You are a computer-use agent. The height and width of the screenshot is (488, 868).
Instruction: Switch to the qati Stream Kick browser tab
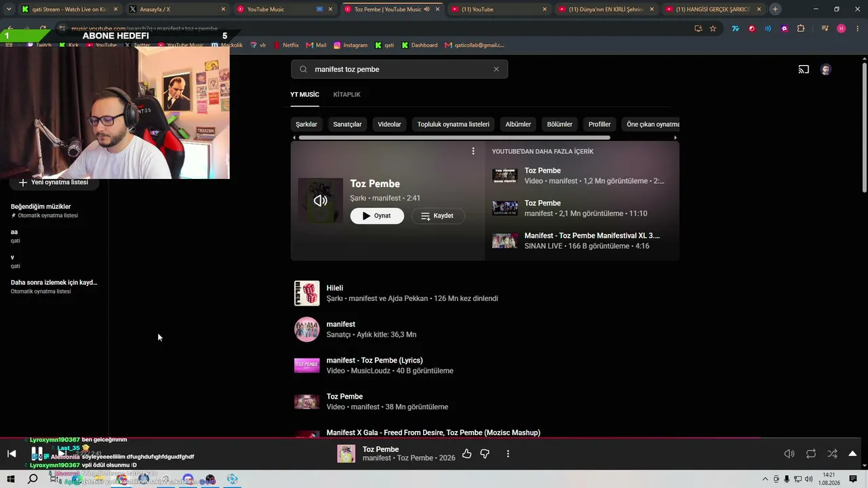[x=69, y=9]
